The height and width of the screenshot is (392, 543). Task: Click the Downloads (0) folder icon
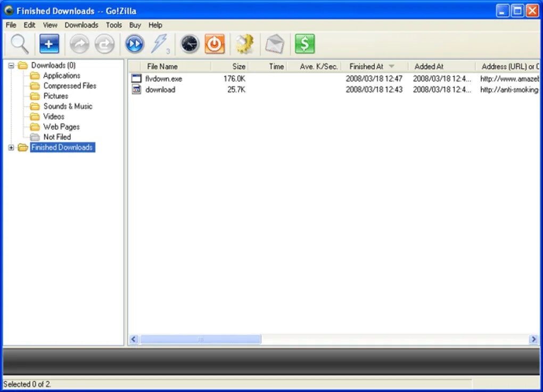click(x=23, y=65)
